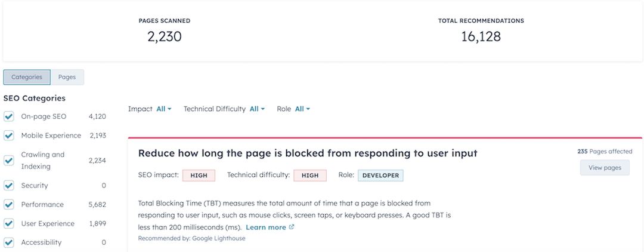Open the Role filter dropdown

pos(302,109)
